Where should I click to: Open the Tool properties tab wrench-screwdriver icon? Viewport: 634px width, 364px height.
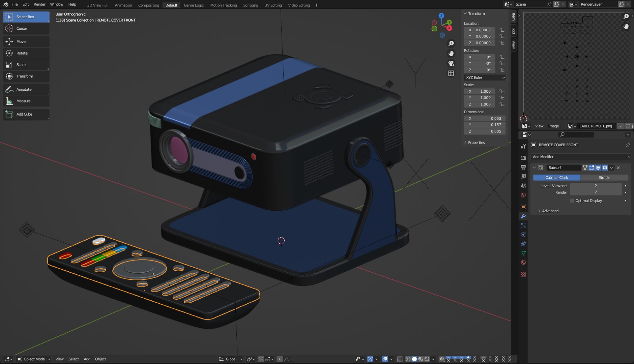point(523,146)
